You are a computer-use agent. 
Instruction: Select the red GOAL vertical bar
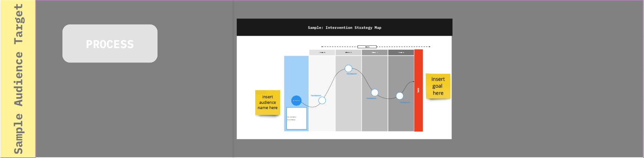tap(418, 91)
